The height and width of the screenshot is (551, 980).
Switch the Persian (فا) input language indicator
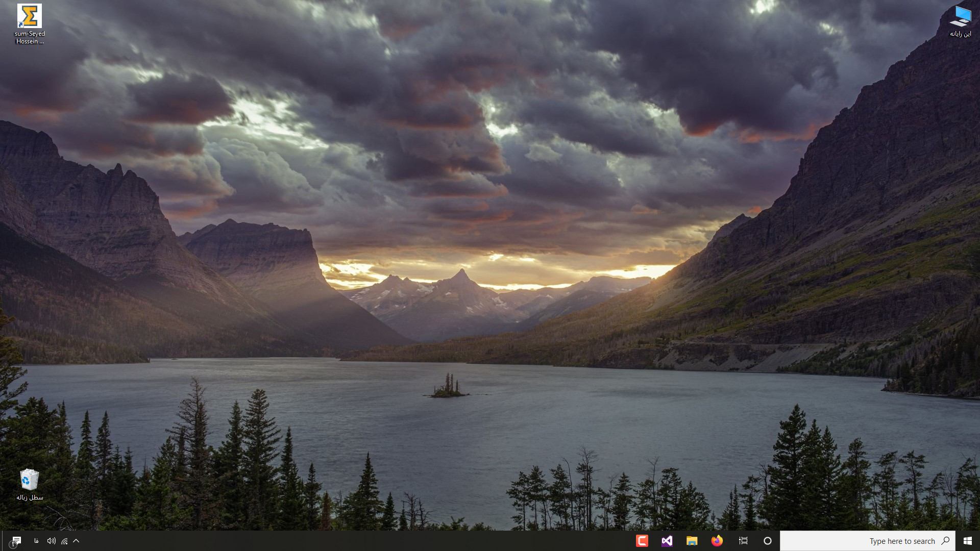(36, 541)
